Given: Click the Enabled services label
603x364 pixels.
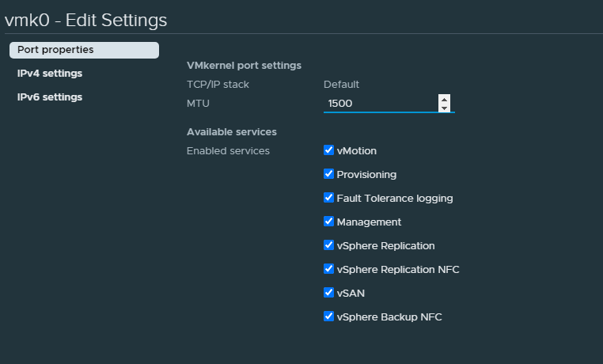Looking at the screenshot, I should point(228,151).
